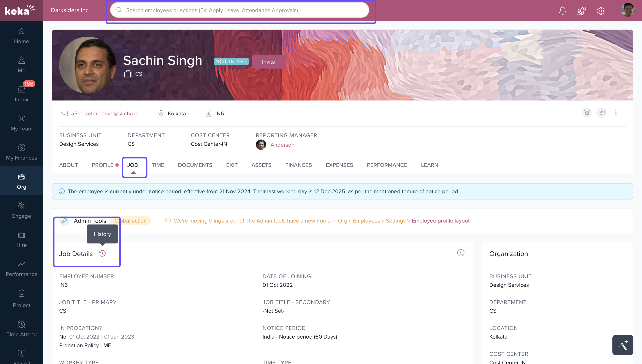642x364 pixels.
Task: Open reporting manager Anderson link
Action: (282, 145)
